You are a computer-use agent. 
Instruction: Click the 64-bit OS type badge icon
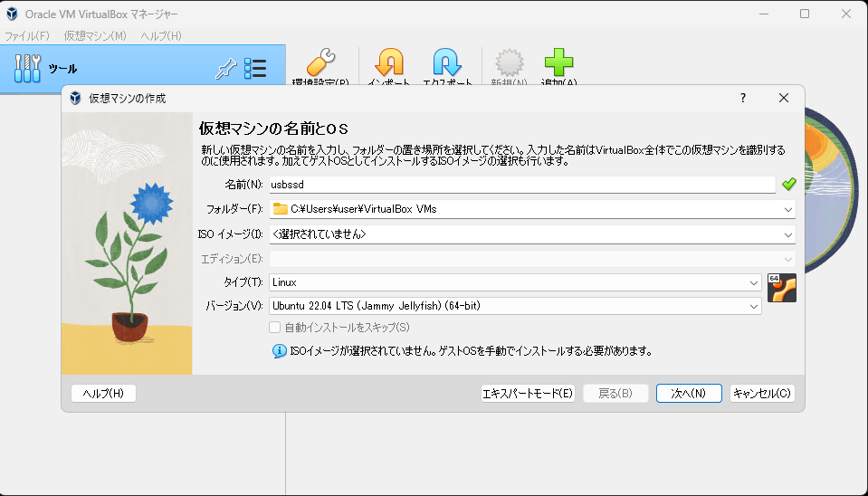pyautogui.click(x=782, y=287)
